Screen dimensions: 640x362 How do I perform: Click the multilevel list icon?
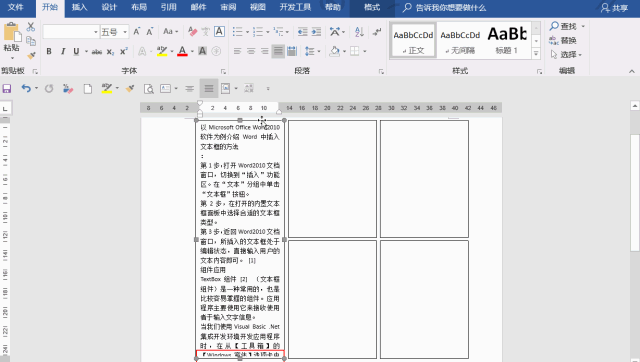coord(278,31)
